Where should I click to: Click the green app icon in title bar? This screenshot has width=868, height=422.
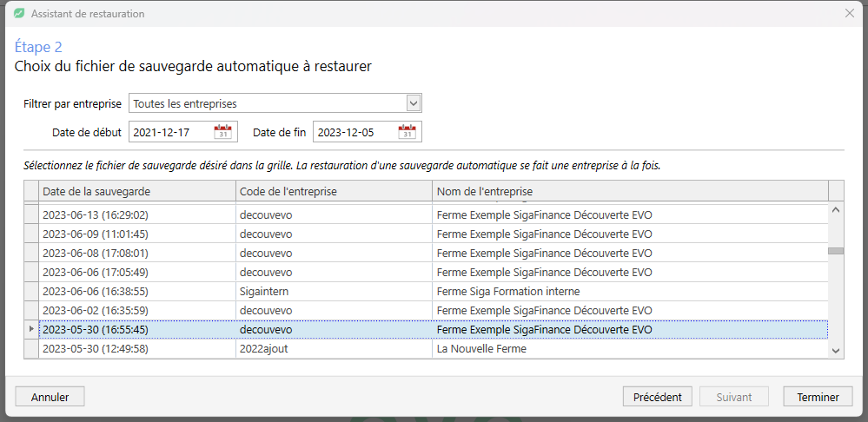[20, 13]
